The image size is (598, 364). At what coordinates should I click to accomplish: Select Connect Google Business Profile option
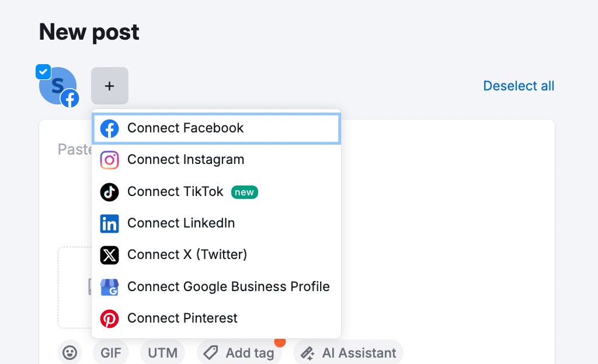point(216,287)
